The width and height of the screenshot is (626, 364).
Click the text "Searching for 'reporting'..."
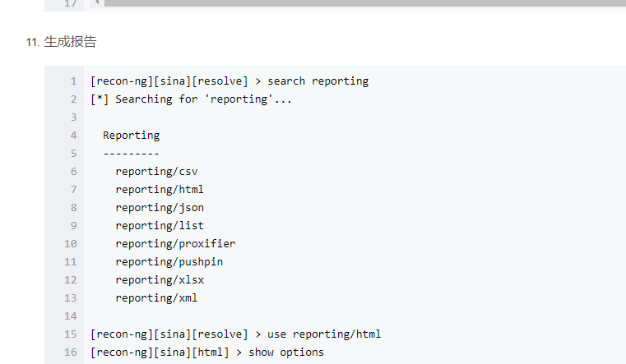click(204, 99)
